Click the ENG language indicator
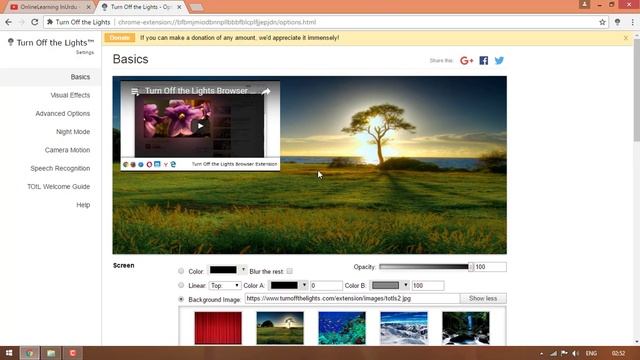Screen dimensions: 640x360 coord(591,353)
